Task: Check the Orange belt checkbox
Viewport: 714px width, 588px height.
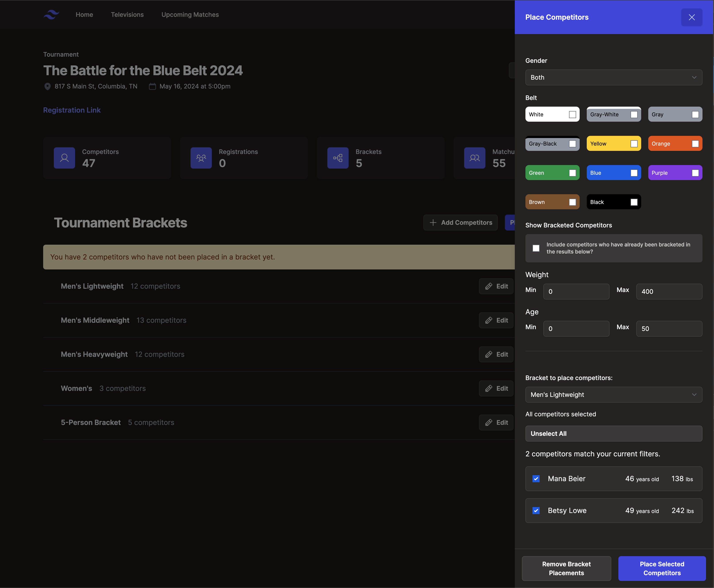Action: [695, 144]
